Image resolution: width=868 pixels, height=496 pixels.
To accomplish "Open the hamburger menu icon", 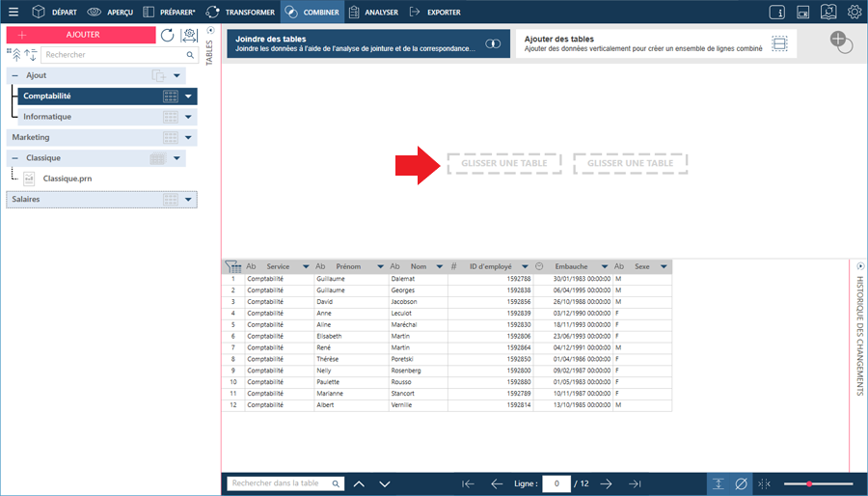I will pos(14,12).
